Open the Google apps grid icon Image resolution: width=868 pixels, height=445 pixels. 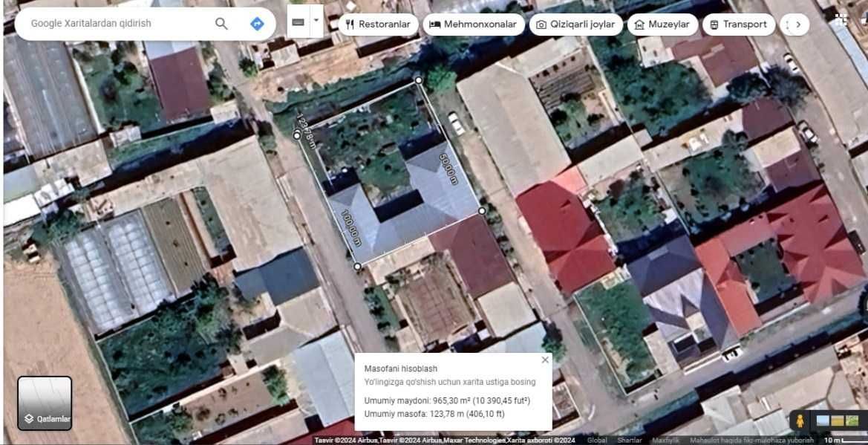click(841, 20)
